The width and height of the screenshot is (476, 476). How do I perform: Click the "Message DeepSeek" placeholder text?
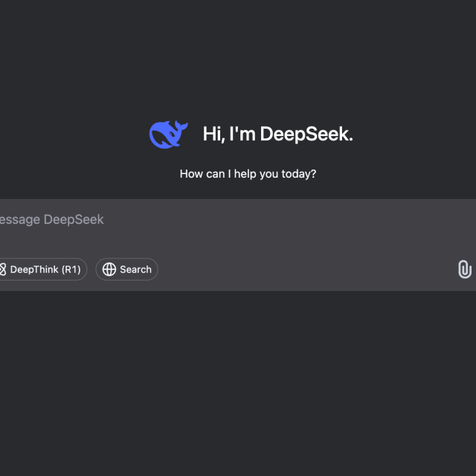(52, 219)
